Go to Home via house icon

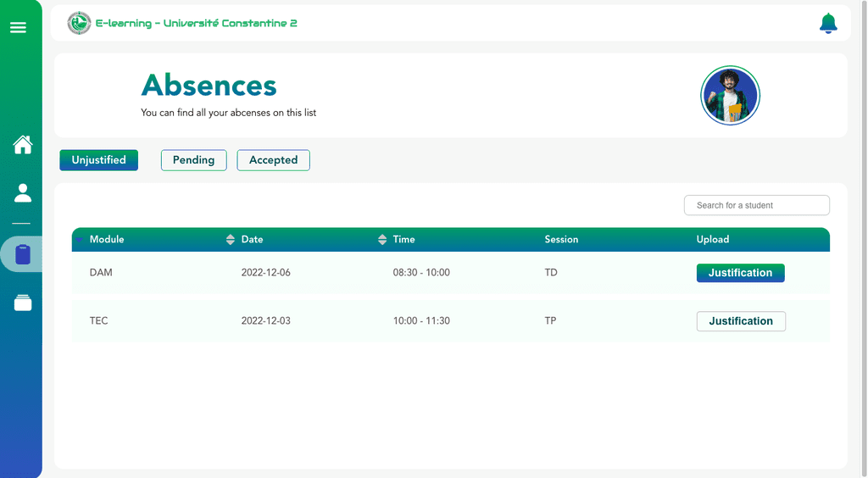[23, 144]
